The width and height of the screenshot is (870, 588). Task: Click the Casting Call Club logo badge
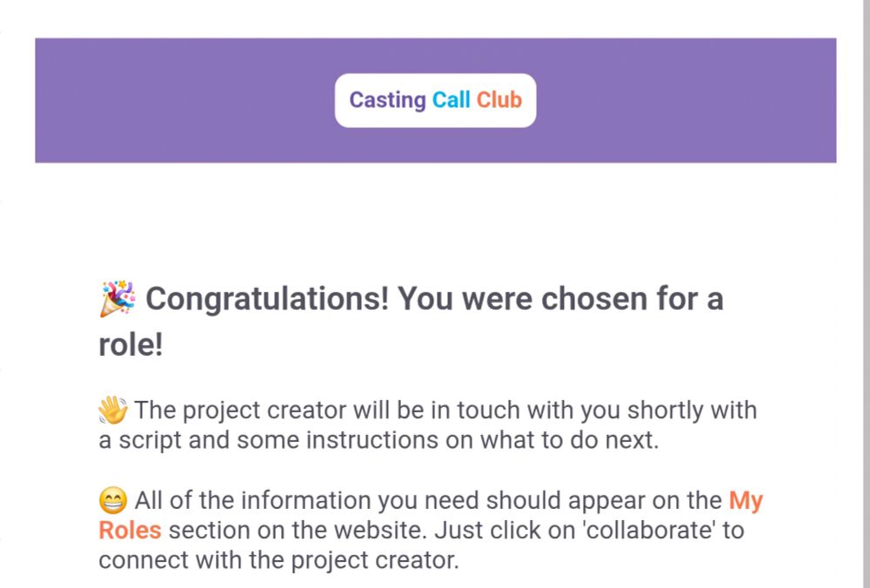435,100
